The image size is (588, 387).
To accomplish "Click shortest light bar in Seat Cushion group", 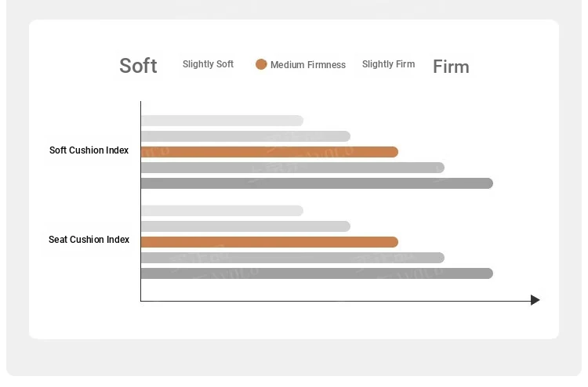I will 223,211.
